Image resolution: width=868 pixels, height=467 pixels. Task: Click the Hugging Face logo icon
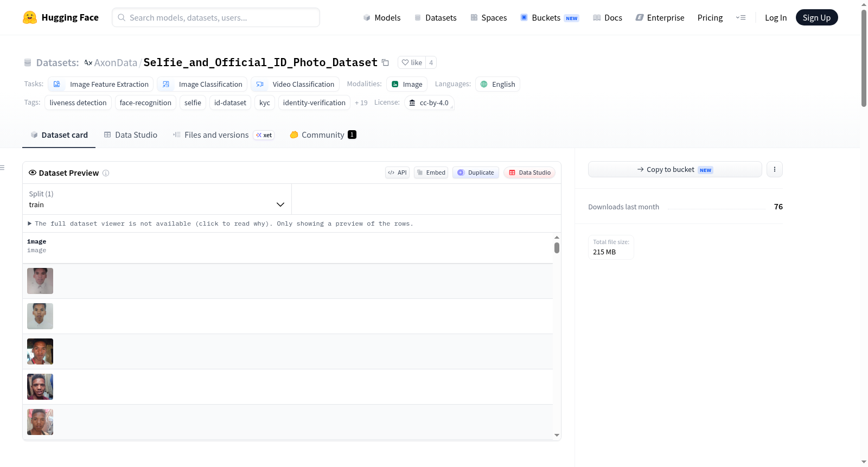pyautogui.click(x=30, y=17)
